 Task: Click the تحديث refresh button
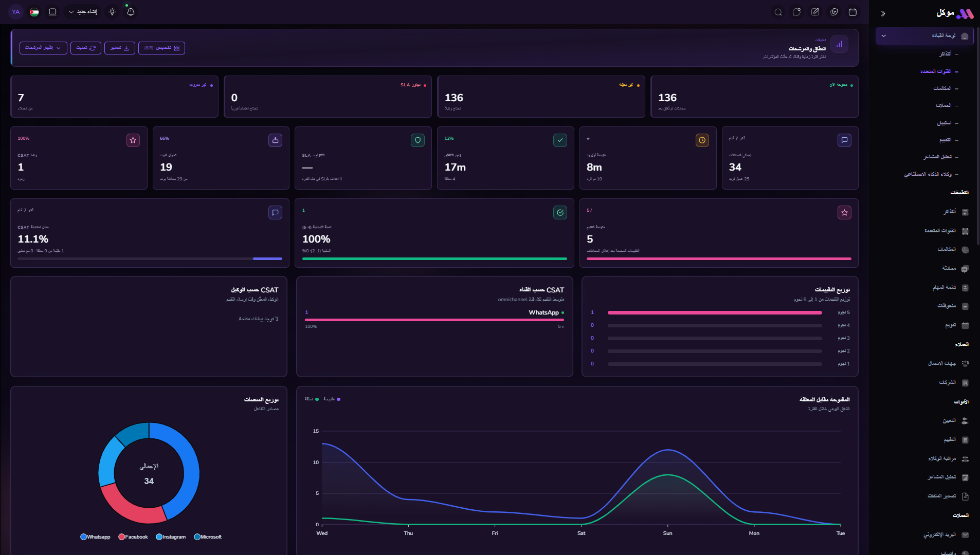pyautogui.click(x=86, y=48)
